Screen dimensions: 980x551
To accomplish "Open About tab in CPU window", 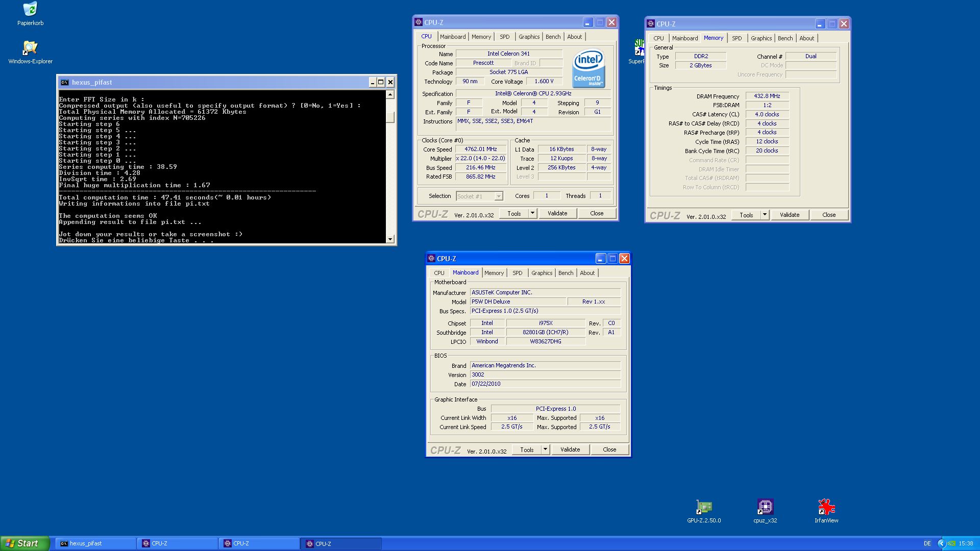I will pyautogui.click(x=574, y=37).
